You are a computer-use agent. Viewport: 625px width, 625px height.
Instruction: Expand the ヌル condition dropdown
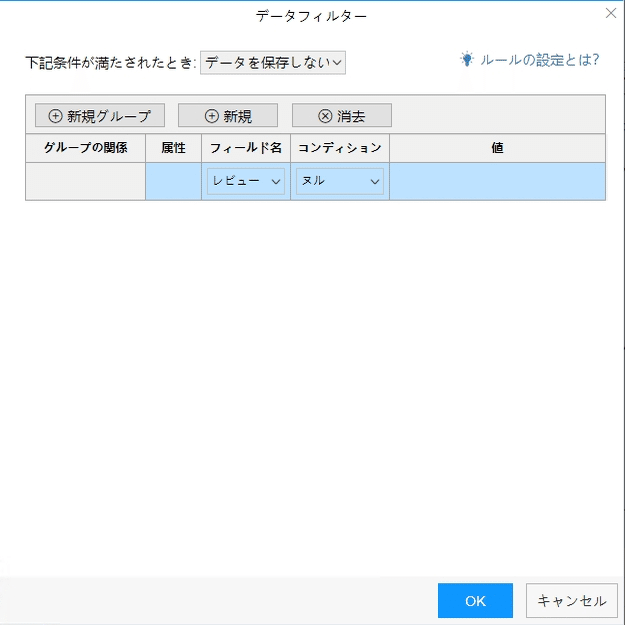coord(340,181)
